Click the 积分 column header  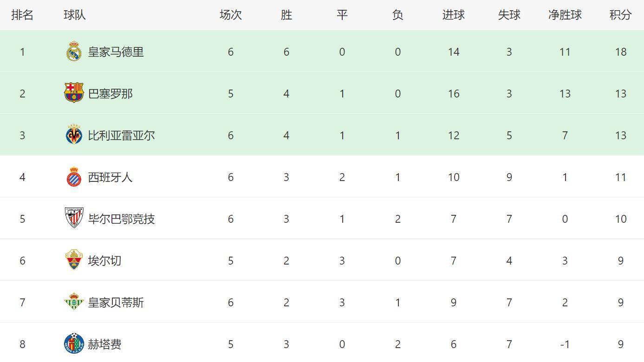620,15
